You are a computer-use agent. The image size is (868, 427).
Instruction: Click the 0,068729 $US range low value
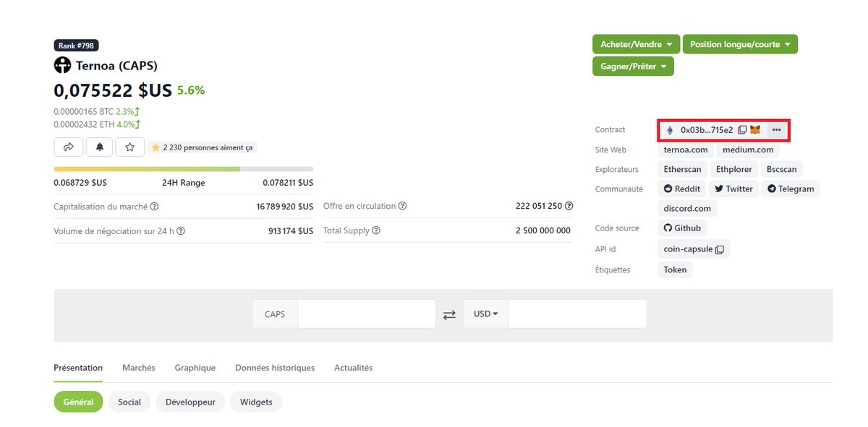(x=80, y=183)
